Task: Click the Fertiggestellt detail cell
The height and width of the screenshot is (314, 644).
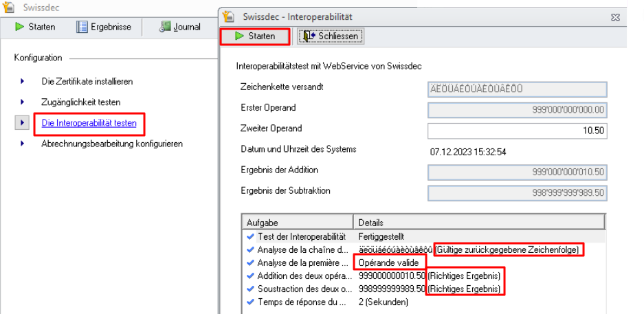Action: (381, 237)
